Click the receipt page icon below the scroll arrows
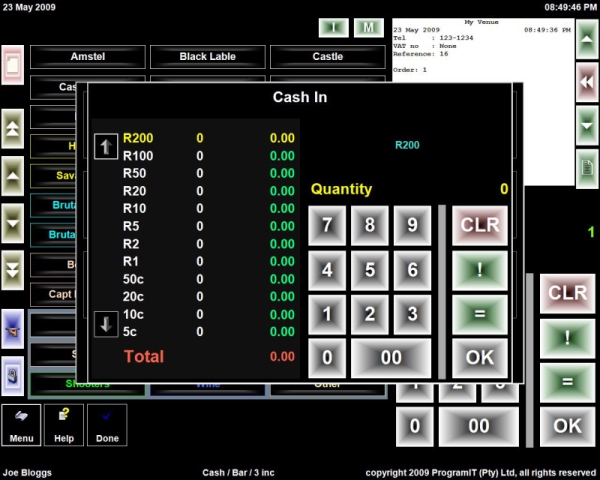Viewport: 600px width, 480px height. pyautogui.click(x=587, y=167)
